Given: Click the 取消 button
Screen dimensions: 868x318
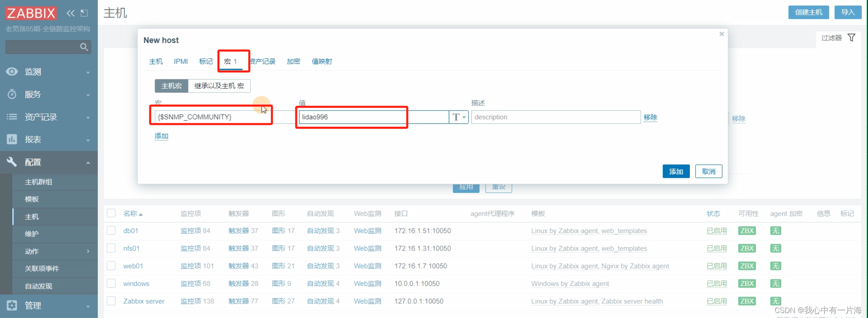Looking at the screenshot, I should (708, 171).
